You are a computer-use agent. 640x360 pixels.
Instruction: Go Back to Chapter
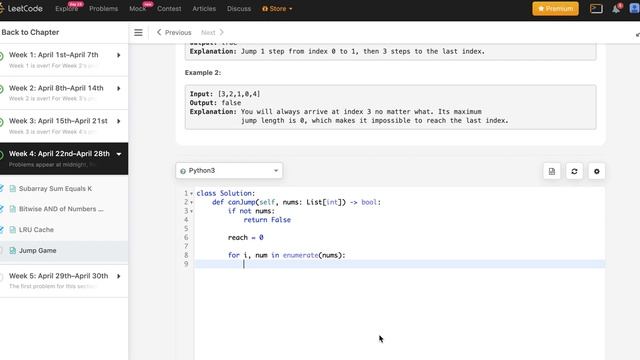pos(30,32)
